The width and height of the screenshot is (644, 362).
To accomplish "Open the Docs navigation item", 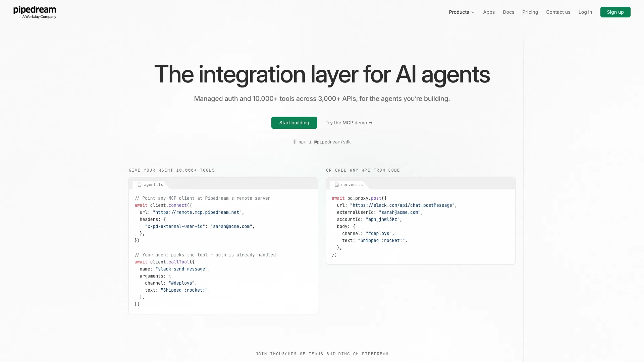I will (x=508, y=12).
